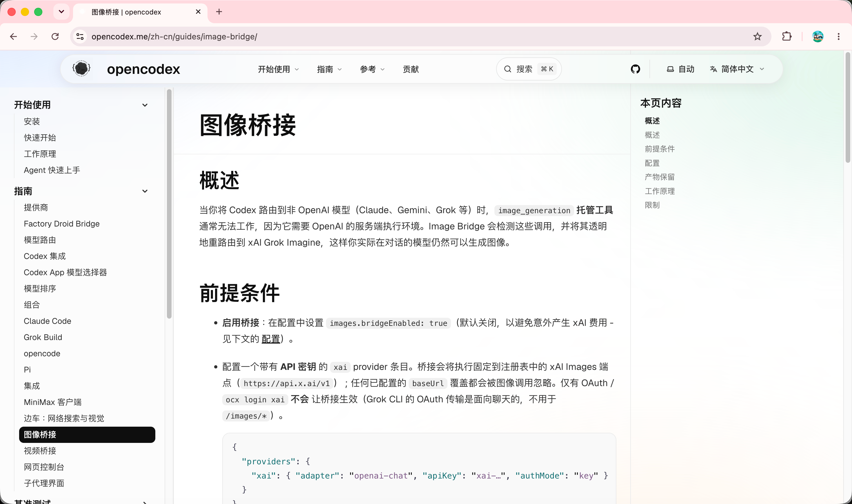This screenshot has height=504, width=852.
Task: Click the ocx login xai inline code
Action: point(255,400)
